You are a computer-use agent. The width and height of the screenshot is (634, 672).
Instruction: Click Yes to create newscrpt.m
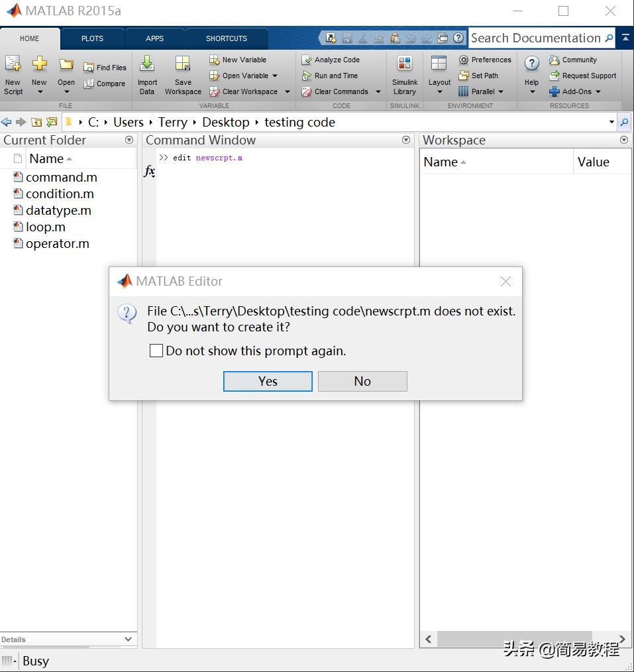[268, 381]
